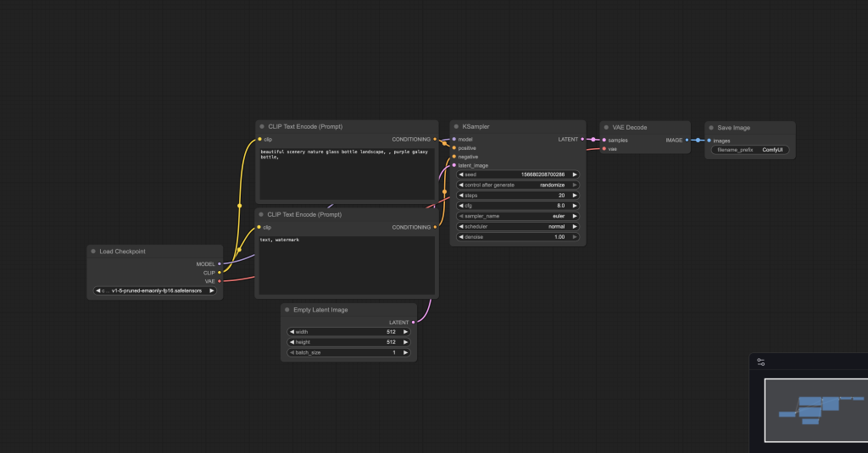
Task: Select next checkpoint using the right arrow
Action: pos(212,290)
